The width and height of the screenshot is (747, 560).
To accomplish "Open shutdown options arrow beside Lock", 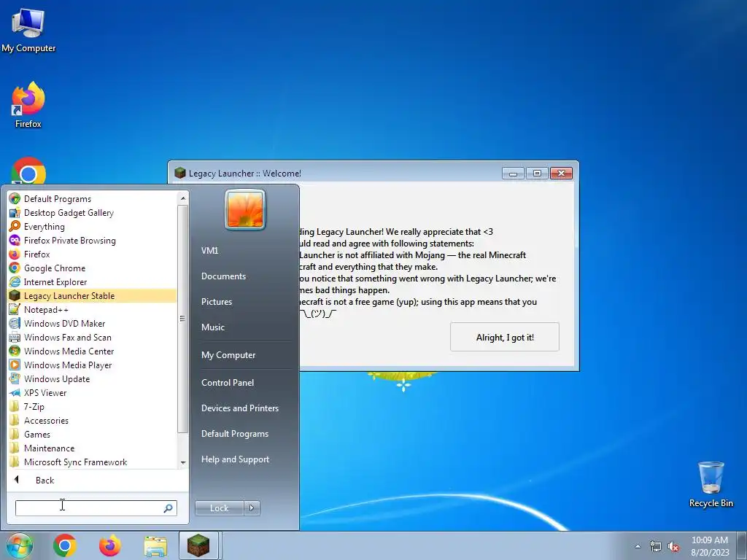I will (252, 508).
